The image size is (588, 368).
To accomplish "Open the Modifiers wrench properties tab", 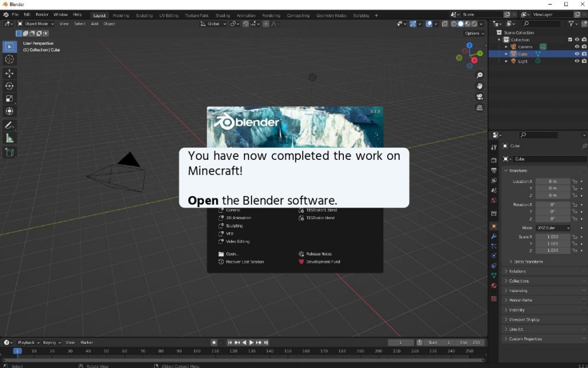I will 494,236.
